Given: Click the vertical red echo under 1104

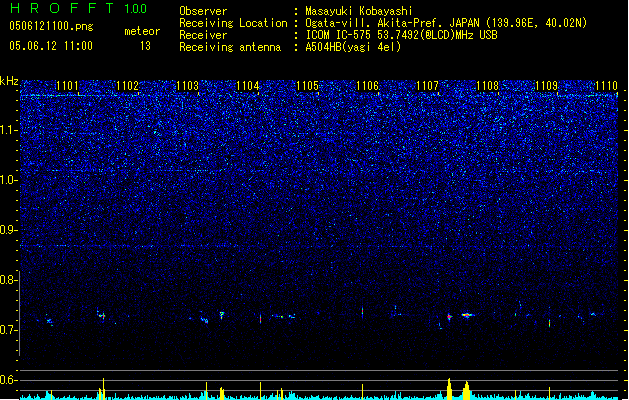Looking at the screenshot, I should (260, 319).
